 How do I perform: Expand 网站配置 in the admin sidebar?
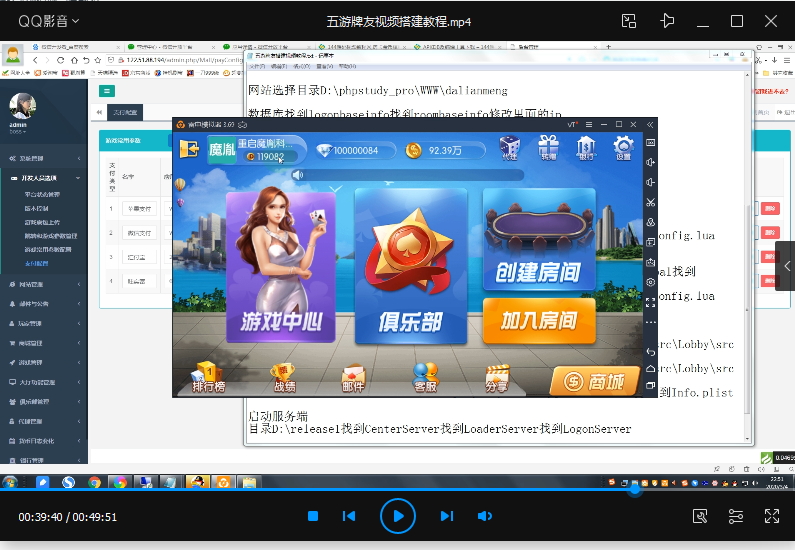(x=45, y=284)
